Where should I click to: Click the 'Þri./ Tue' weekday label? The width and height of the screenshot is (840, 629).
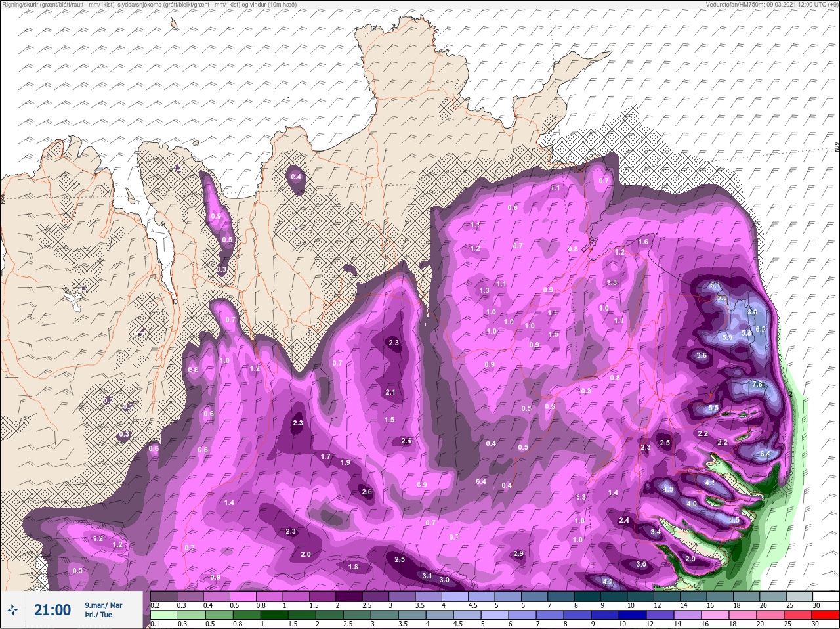pyautogui.click(x=98, y=615)
